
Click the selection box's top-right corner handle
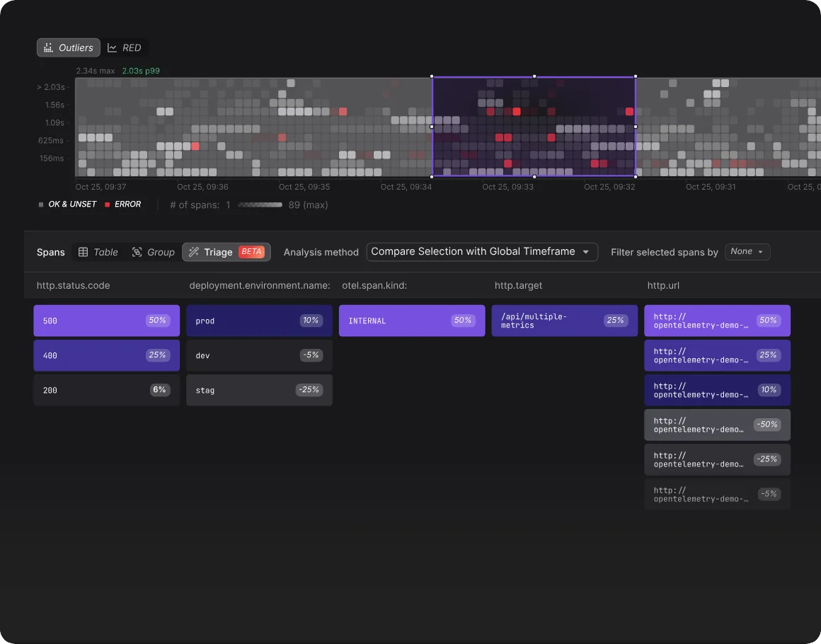[x=636, y=76]
